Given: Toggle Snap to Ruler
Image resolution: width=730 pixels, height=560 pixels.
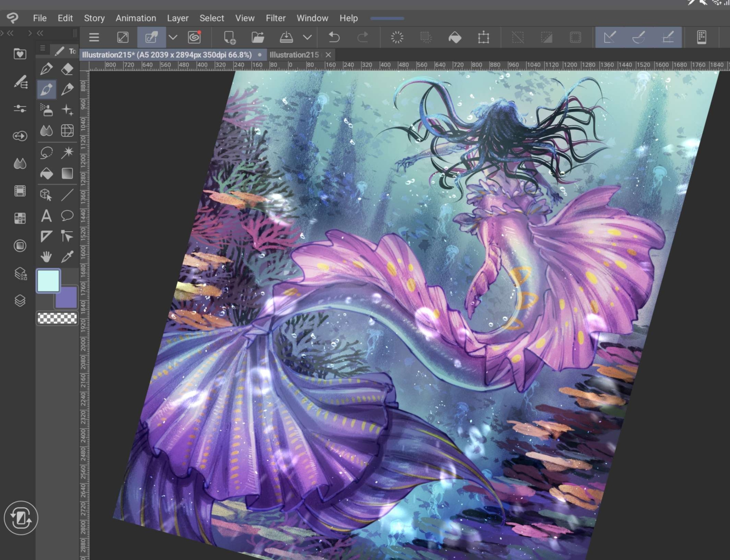Looking at the screenshot, I should click(x=610, y=37).
